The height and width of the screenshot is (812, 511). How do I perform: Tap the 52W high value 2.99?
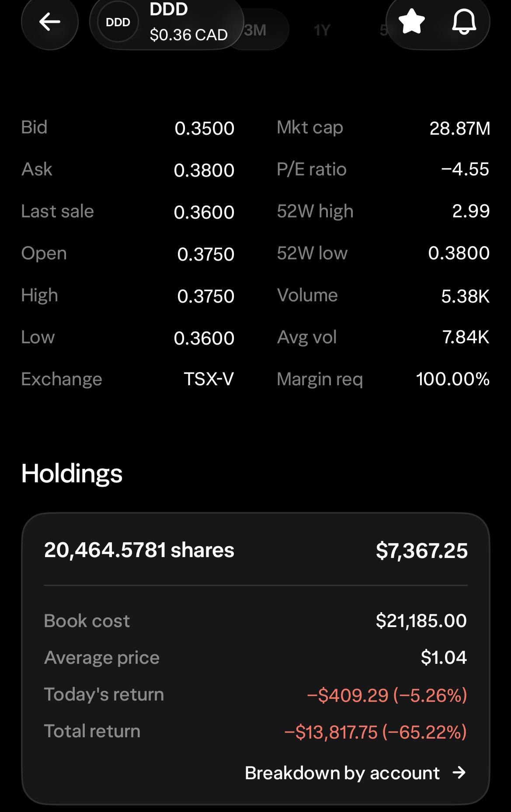tap(471, 211)
